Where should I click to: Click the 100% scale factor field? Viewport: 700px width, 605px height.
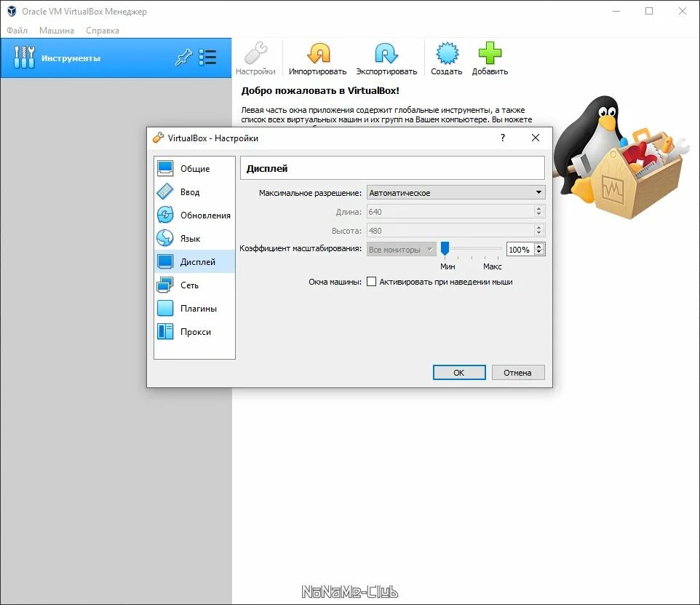[520, 249]
